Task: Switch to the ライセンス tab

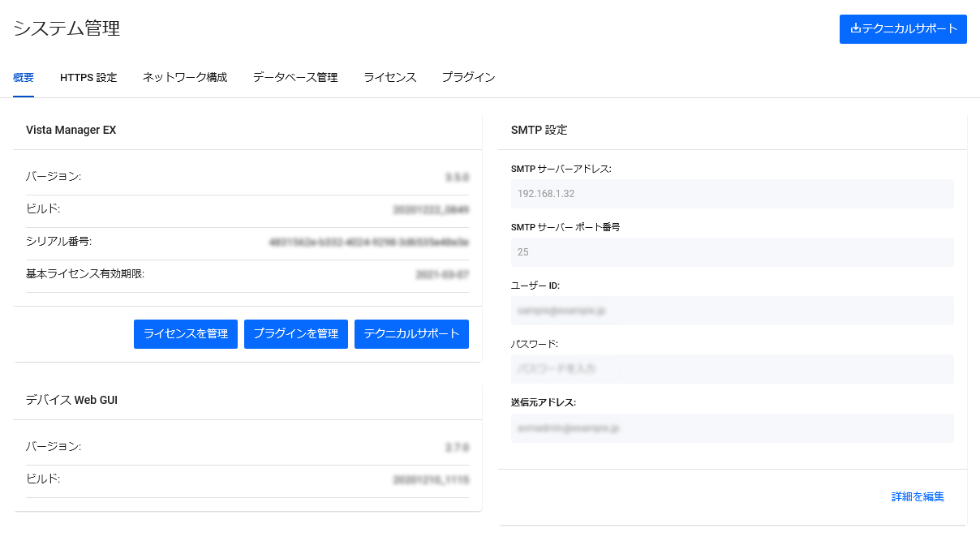Action: click(x=389, y=77)
